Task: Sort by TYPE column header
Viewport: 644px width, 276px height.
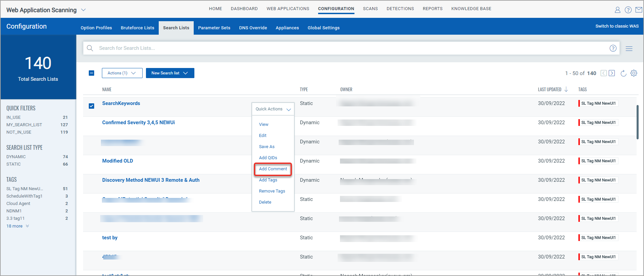Action: click(304, 90)
